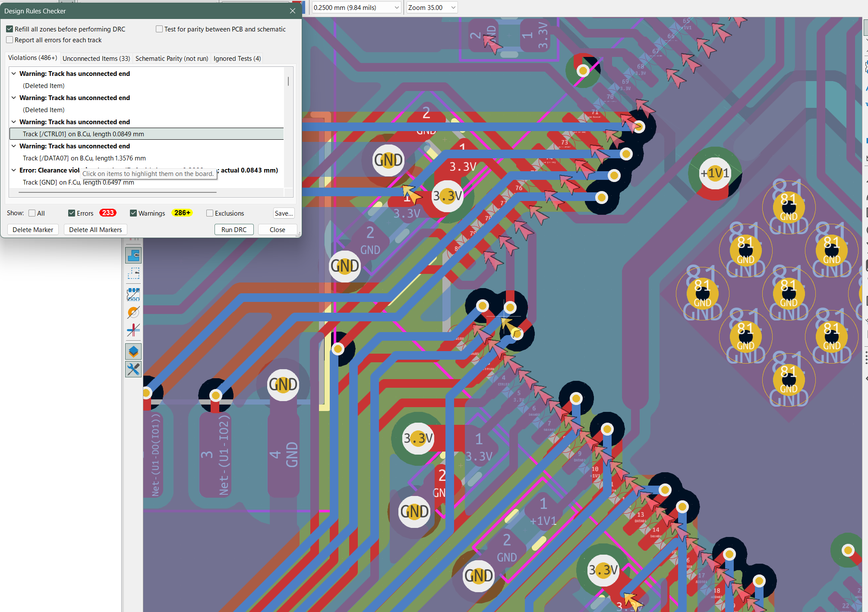Switch to Unconnected Items (33) tab
Viewport: 868px width, 612px height.
(96, 58)
